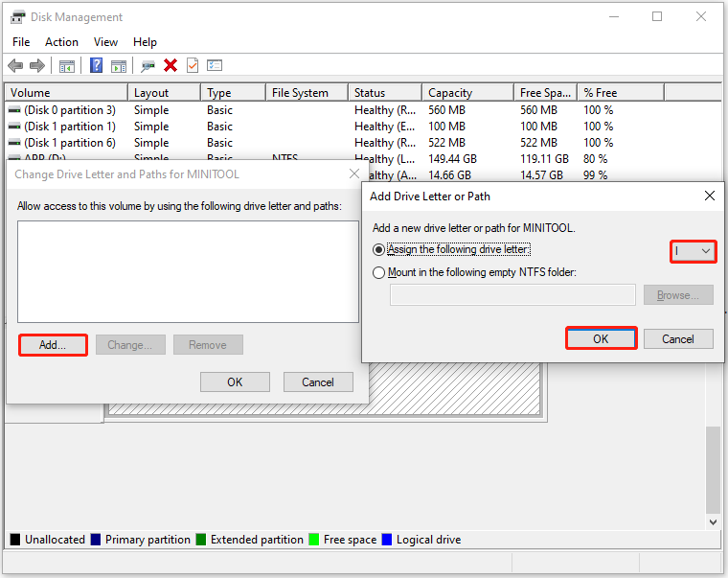Click the red X Delete icon
The height and width of the screenshot is (578, 728).
[x=171, y=65]
